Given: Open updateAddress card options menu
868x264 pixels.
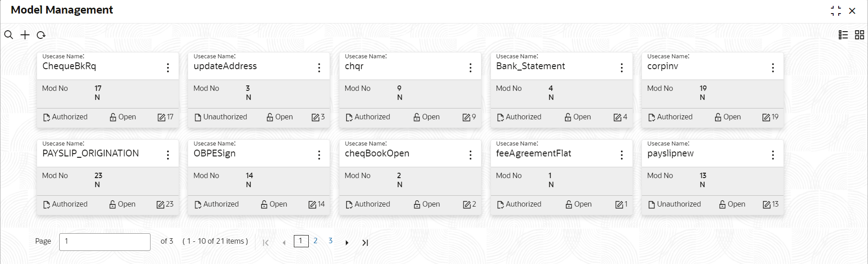Looking at the screenshot, I should 319,68.
